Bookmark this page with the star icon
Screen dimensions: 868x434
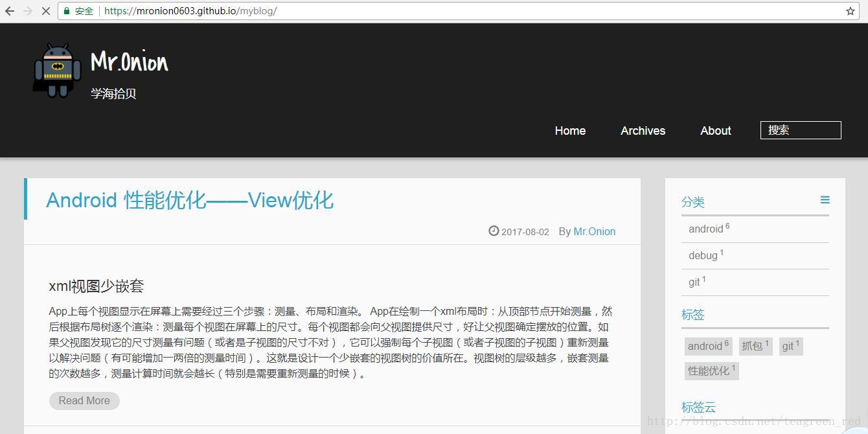[851, 11]
